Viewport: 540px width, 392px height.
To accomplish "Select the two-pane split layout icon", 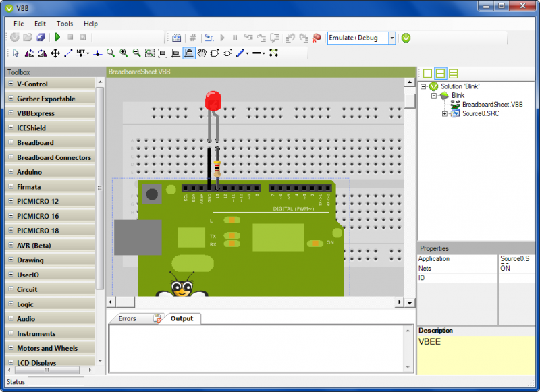I will (441, 74).
